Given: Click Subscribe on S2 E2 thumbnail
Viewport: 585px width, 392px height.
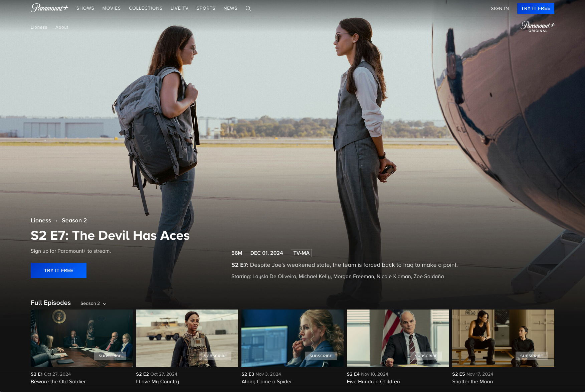Looking at the screenshot, I should pos(215,356).
